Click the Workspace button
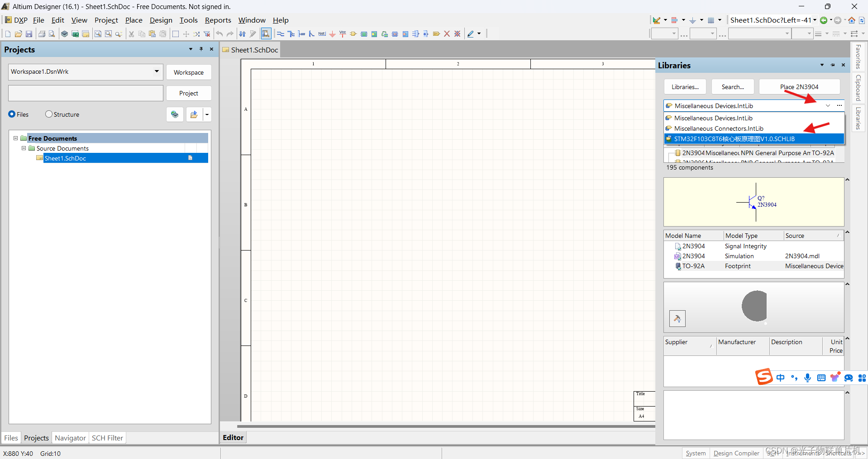Viewport: 868px width, 459px height. coord(189,72)
